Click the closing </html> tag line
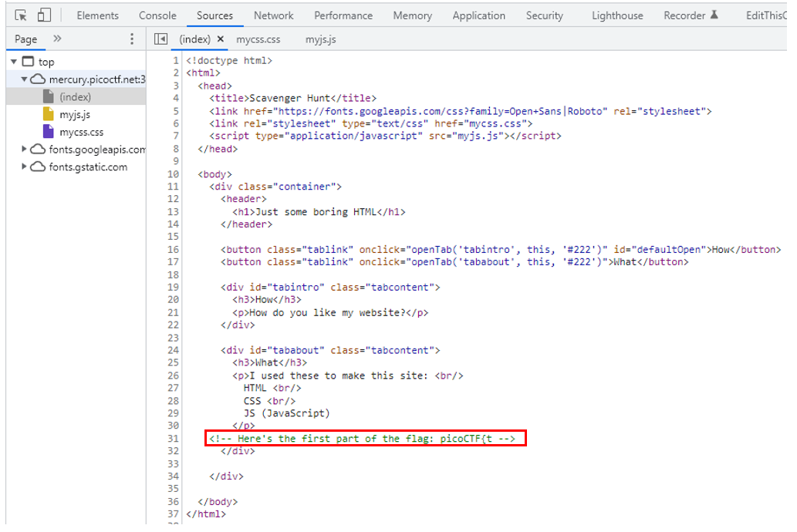 (x=206, y=514)
